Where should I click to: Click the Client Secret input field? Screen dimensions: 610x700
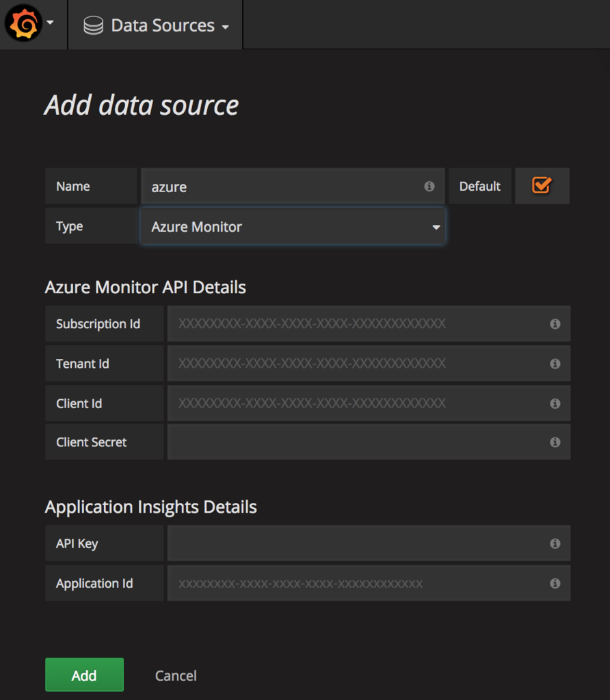[369, 442]
